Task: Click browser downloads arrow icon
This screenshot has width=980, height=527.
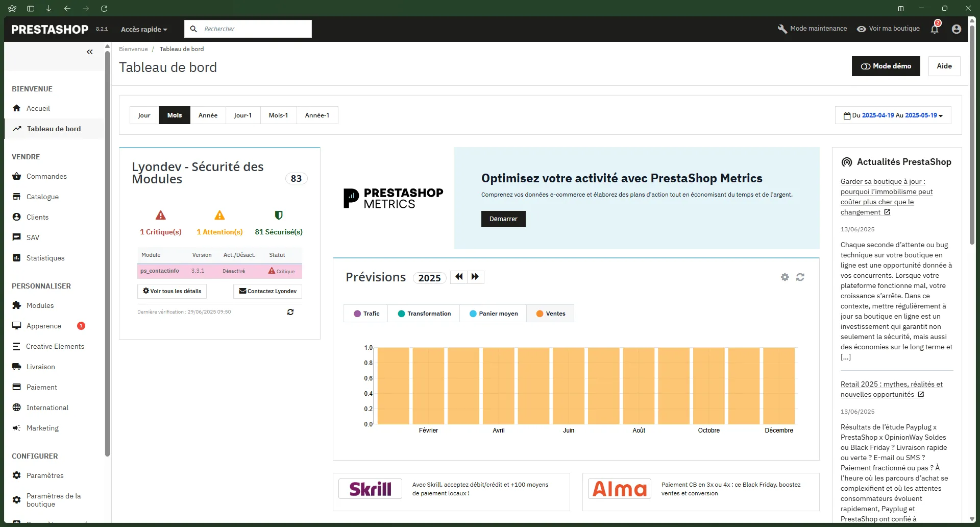Action: [49, 9]
